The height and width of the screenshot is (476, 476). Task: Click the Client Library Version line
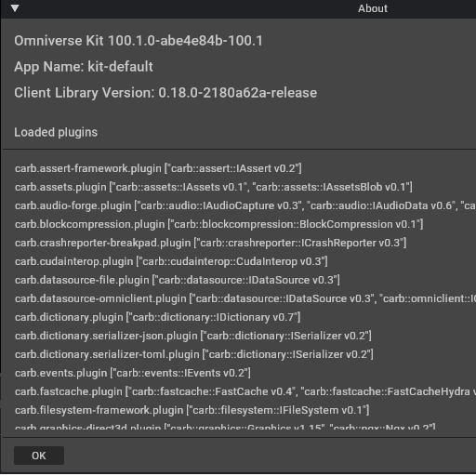pyautogui.click(x=165, y=93)
